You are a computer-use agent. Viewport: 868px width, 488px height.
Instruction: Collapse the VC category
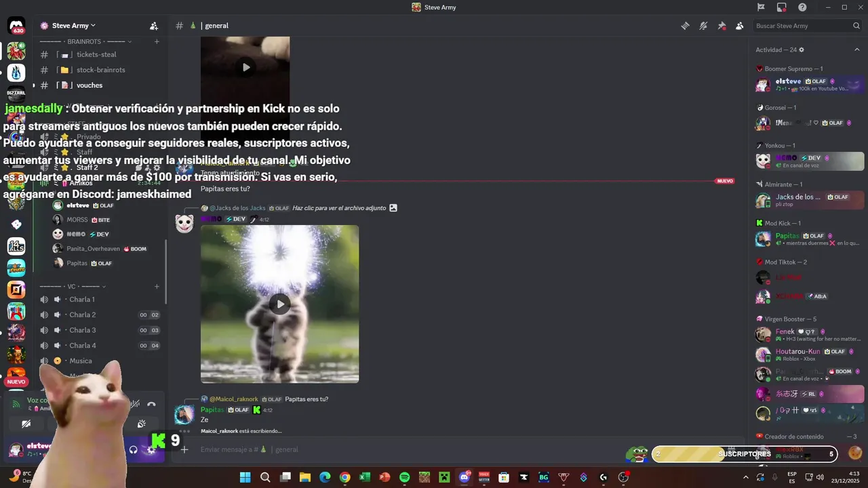coord(72,287)
